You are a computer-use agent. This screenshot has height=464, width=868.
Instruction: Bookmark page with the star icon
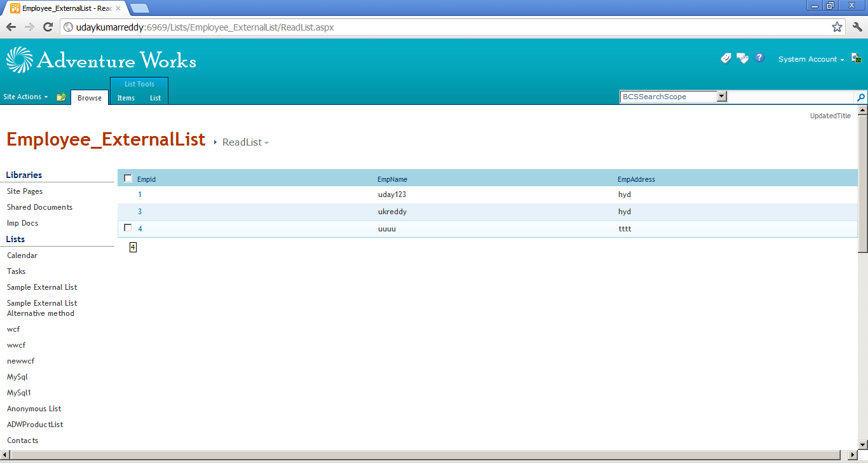(x=837, y=27)
